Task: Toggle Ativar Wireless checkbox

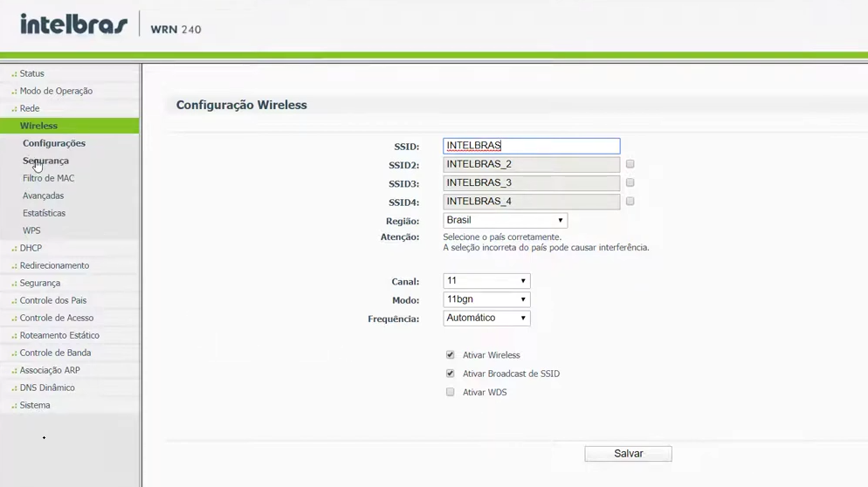Action: (x=451, y=355)
